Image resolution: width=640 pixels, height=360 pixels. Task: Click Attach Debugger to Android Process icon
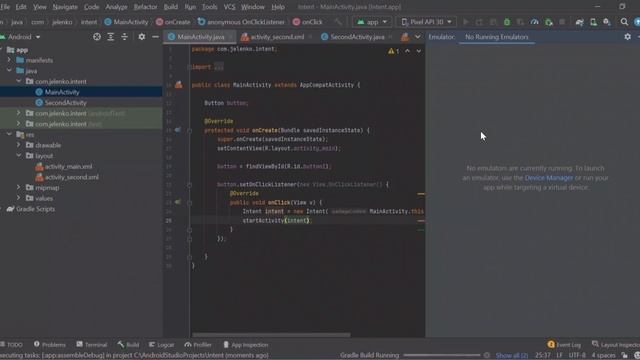point(549,22)
